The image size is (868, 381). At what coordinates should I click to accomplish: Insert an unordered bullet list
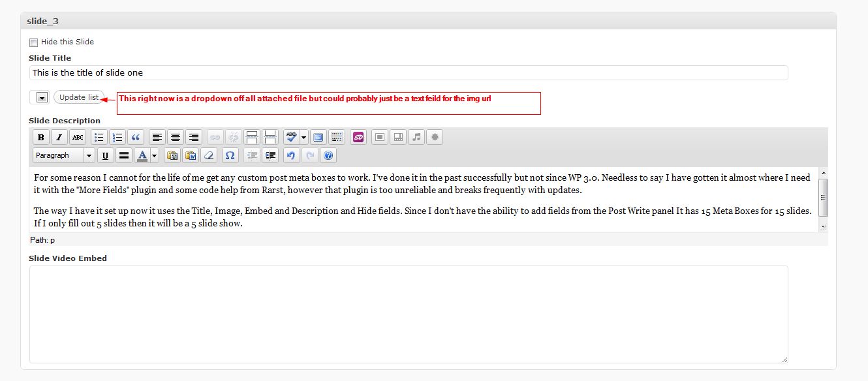point(99,137)
